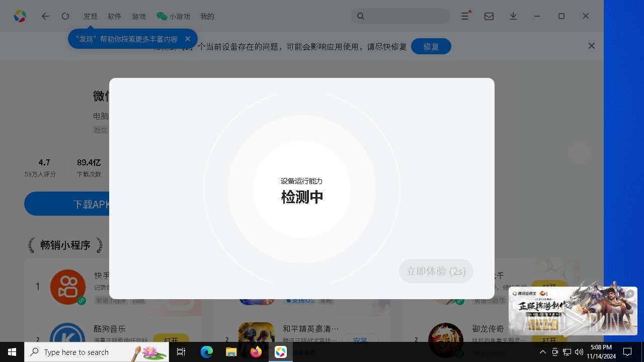Open the downloads icon
This screenshot has height=362, width=644.
click(x=513, y=16)
